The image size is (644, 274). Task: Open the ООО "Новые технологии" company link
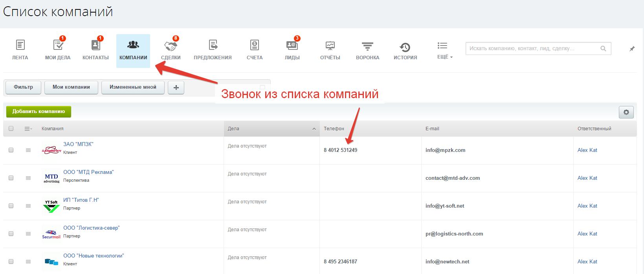(94, 256)
